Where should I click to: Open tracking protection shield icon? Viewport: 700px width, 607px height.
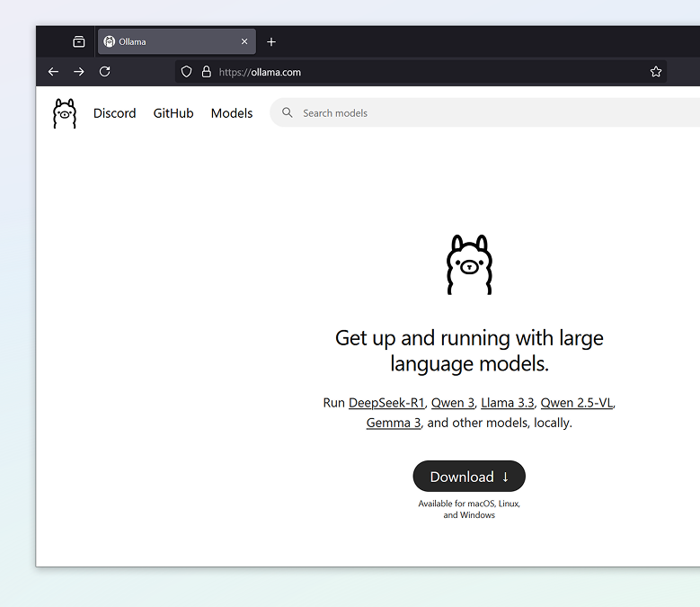[187, 71]
